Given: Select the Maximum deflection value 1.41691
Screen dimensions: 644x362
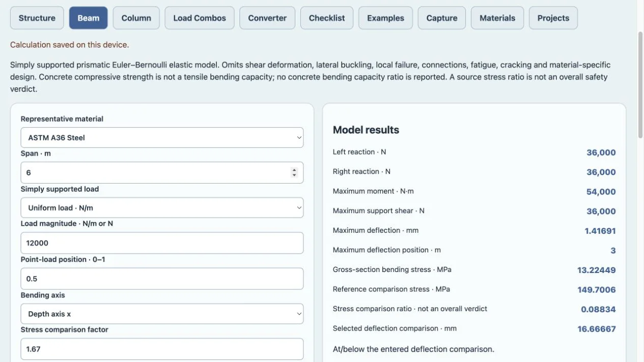Looking at the screenshot, I should 600,231.
